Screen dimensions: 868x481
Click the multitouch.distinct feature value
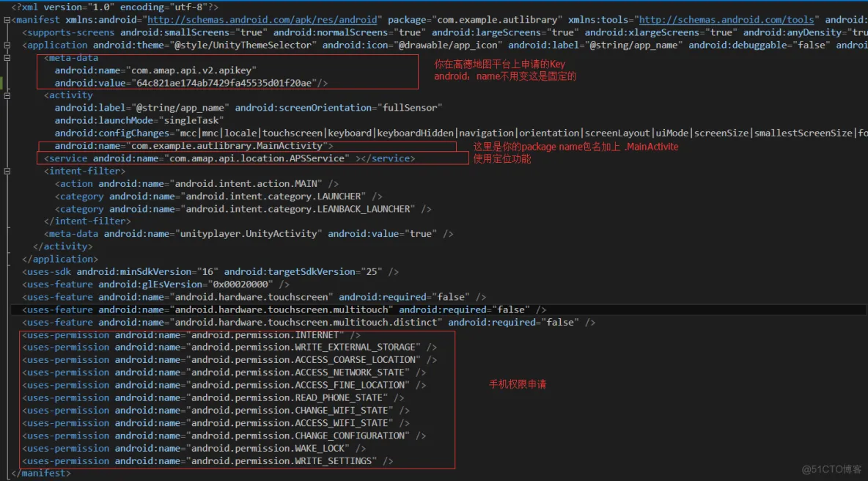(306, 323)
